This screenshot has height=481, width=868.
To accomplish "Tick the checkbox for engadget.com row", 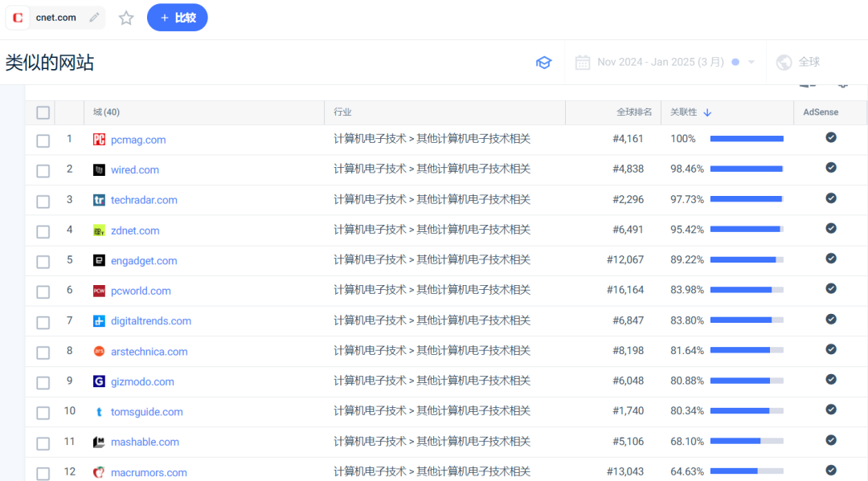I will coord(43,262).
